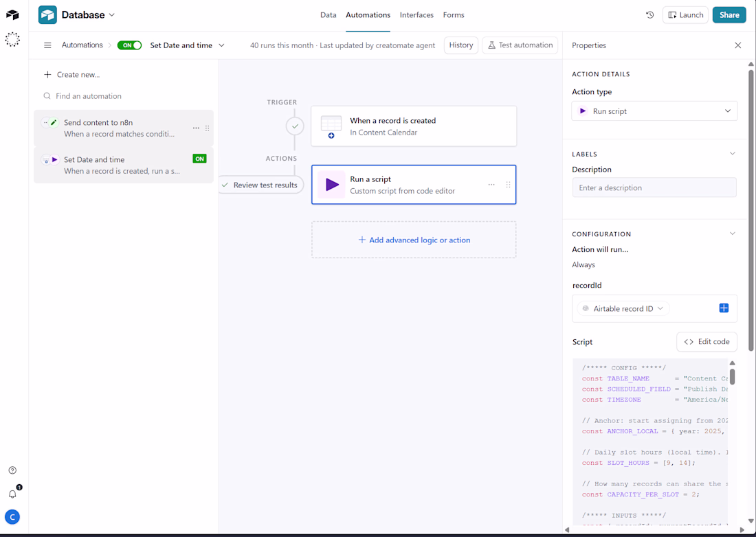Click the script preview scroll-up arrow
The image size is (756, 537).
[732, 363]
